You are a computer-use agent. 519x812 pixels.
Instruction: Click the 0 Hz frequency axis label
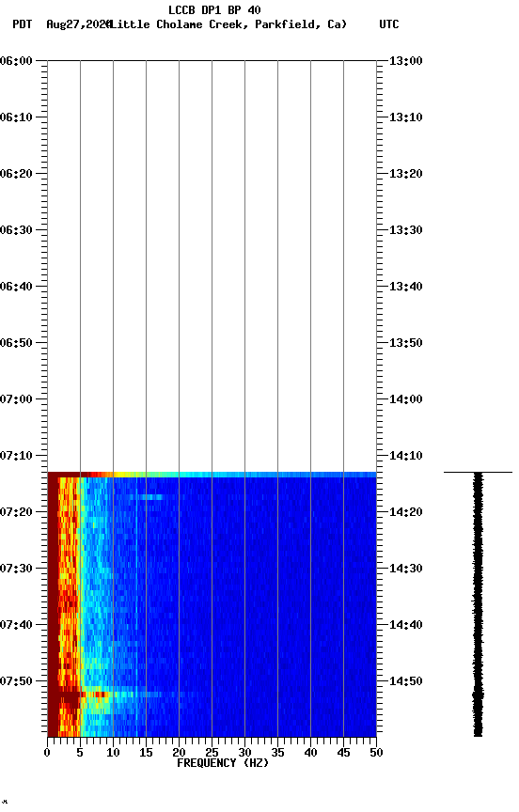pyautogui.click(x=47, y=754)
